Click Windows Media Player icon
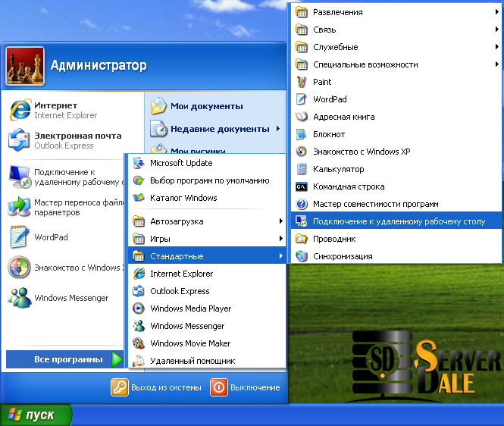504x426 pixels. click(x=139, y=309)
